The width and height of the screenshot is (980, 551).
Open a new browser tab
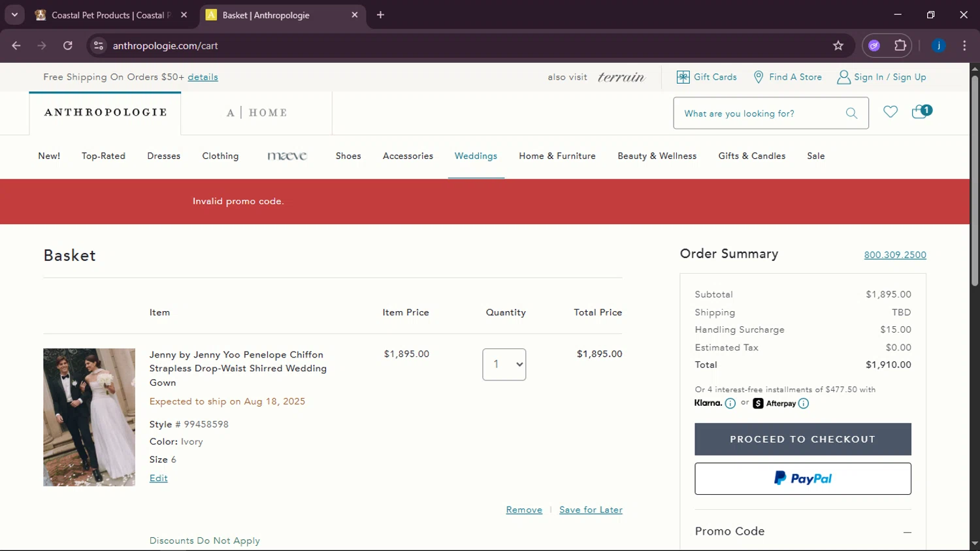[380, 15]
